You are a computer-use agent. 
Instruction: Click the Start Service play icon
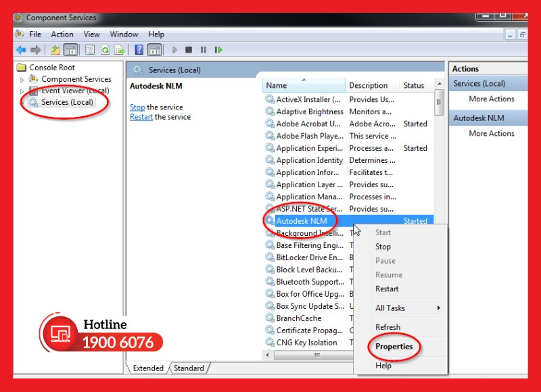click(174, 50)
